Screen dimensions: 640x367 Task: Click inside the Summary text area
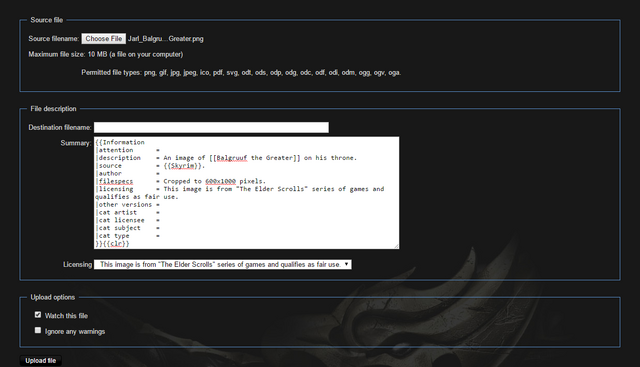247,193
